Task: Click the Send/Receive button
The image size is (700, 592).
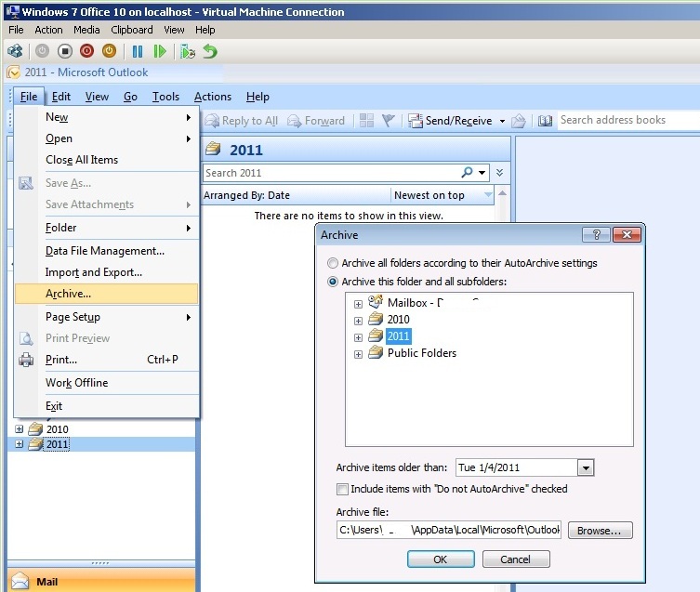Action: (x=450, y=121)
